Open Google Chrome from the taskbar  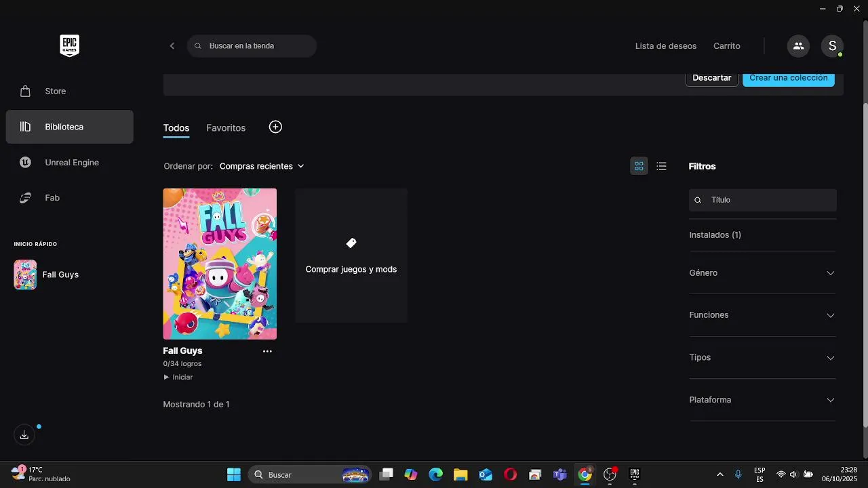click(x=585, y=474)
